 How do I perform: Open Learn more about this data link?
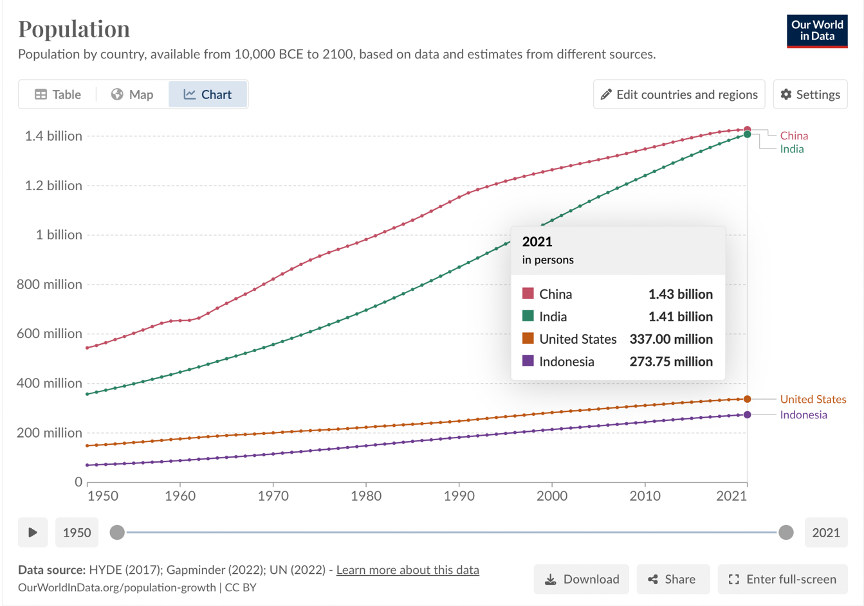click(x=408, y=570)
